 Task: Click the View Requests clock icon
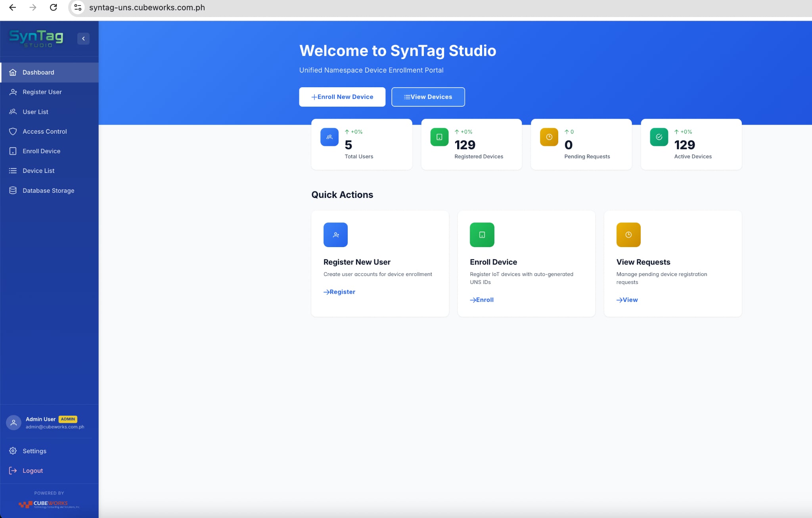628,235
